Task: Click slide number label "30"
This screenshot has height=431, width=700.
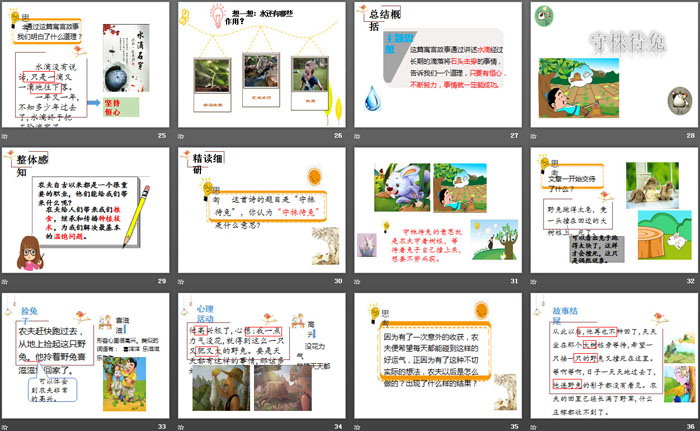Action: tap(338, 281)
